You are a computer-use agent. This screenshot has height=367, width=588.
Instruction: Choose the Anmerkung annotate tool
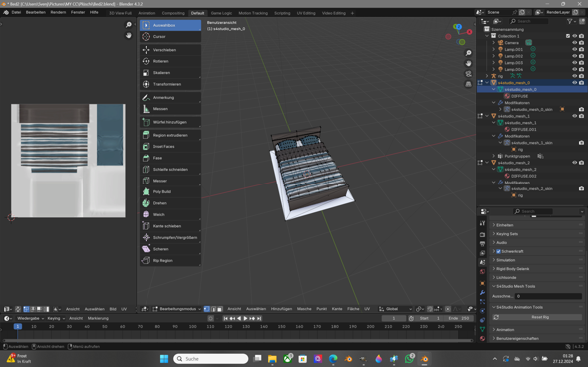coord(170,97)
